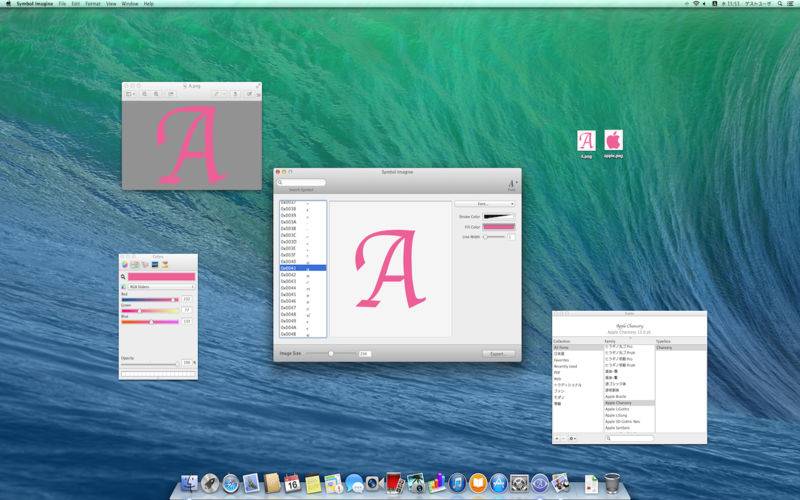Viewport: 800px width, 500px height.
Task: Select Apple Braille family in Fonts panel
Action: 629,396
